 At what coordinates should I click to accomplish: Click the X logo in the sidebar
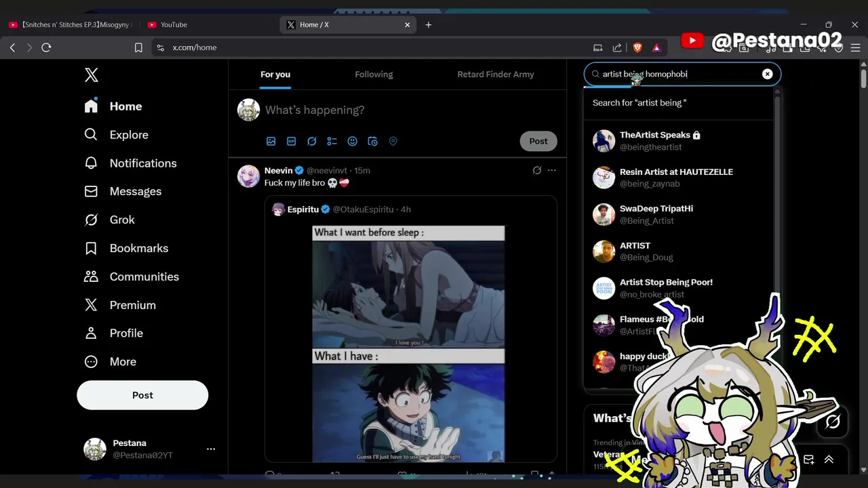point(92,75)
